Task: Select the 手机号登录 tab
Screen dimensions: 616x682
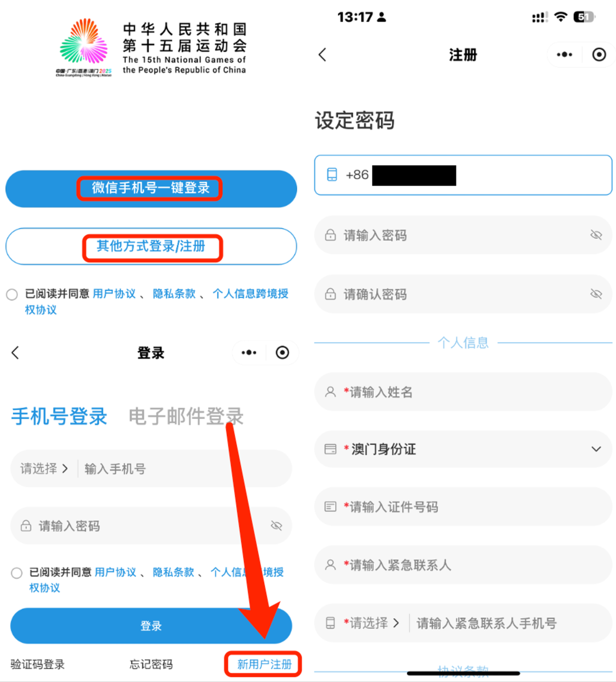Action: point(59,416)
